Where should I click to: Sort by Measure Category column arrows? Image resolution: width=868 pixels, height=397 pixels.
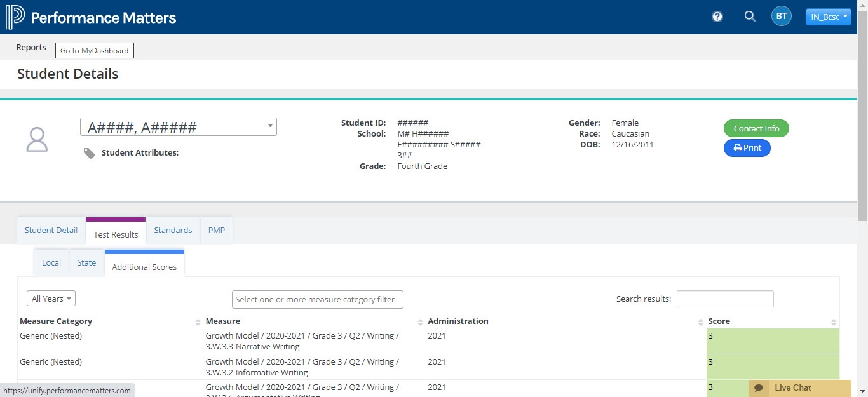coord(198,322)
